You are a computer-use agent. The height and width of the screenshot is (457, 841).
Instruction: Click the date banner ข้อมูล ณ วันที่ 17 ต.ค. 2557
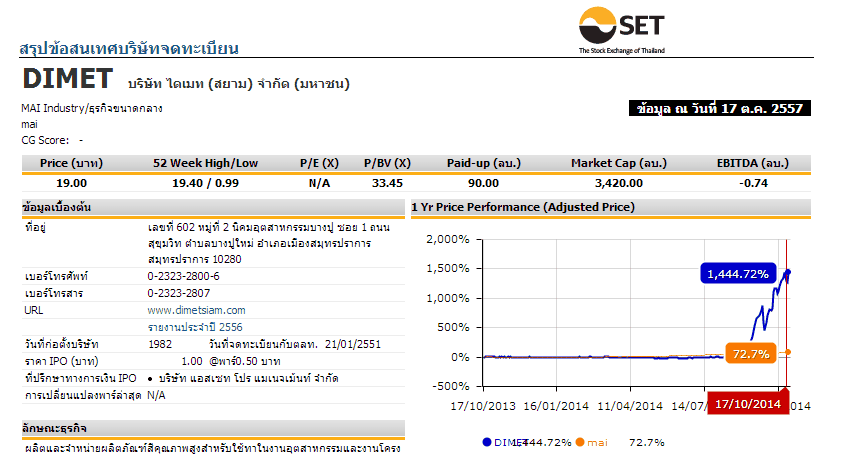click(720, 108)
